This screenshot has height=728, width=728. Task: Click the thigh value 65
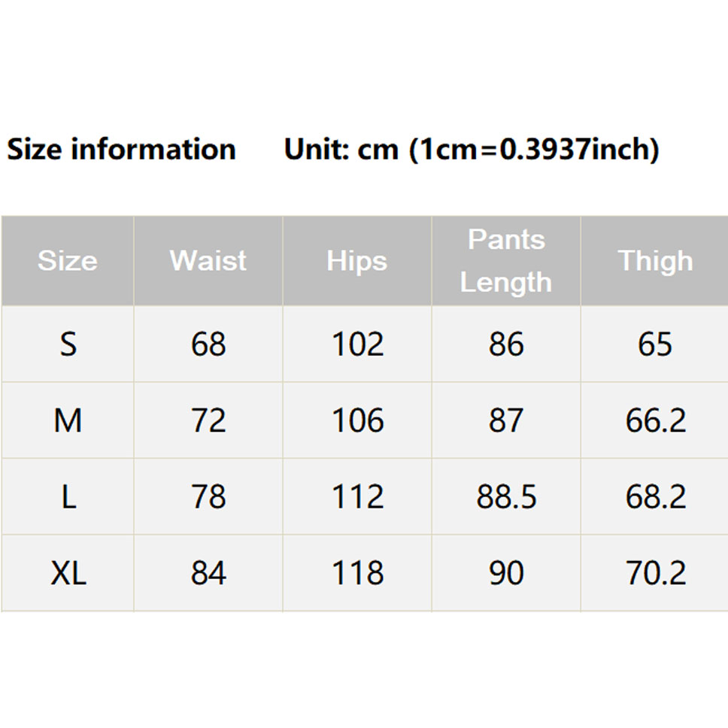pyautogui.click(x=655, y=344)
